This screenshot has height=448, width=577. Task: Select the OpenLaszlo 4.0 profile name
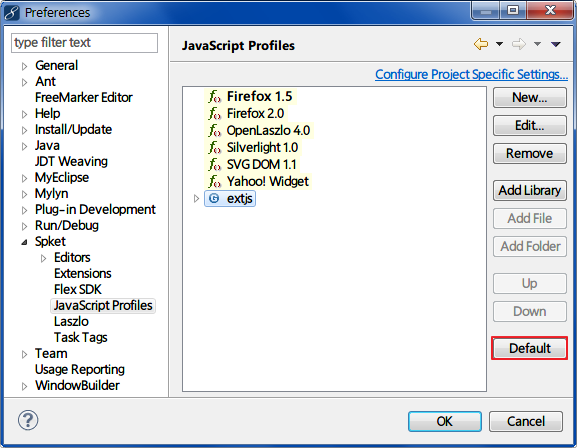268,131
